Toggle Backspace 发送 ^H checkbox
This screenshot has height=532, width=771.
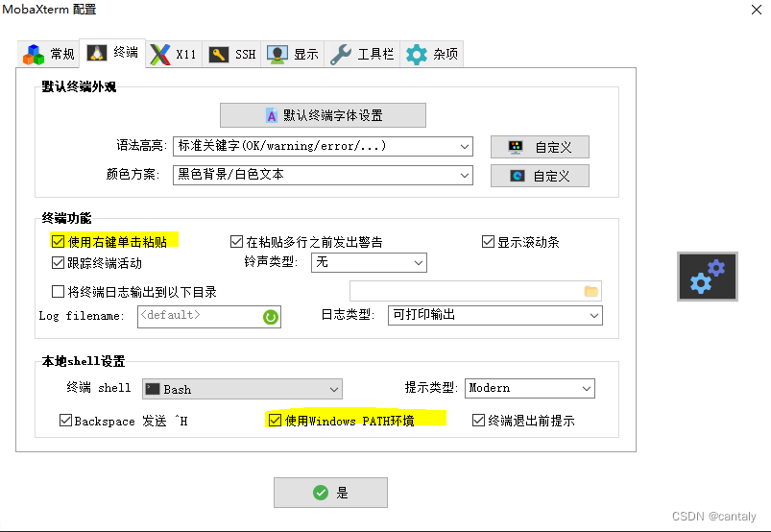65,421
